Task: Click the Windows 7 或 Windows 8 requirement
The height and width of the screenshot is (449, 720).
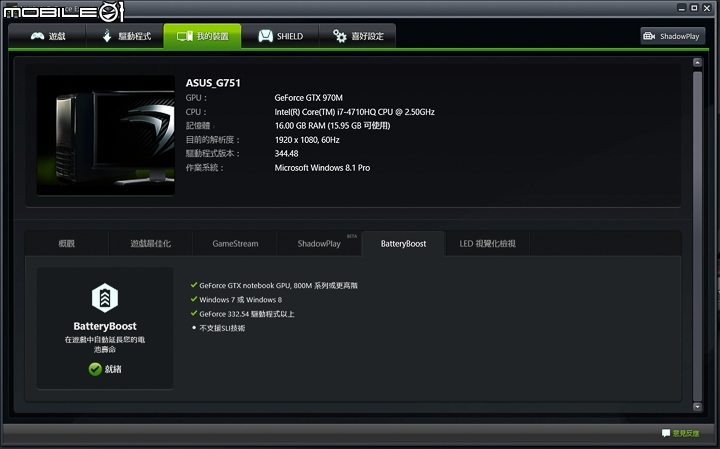Action: coord(241,300)
